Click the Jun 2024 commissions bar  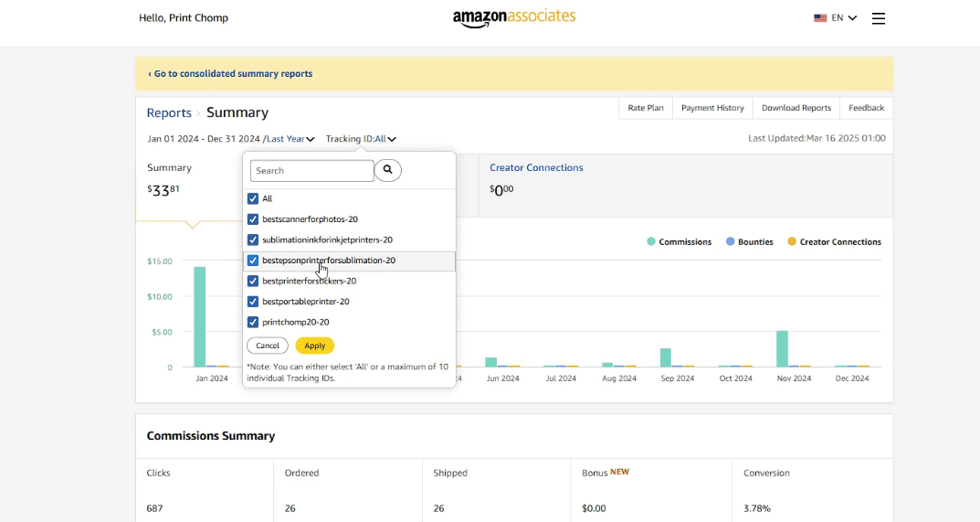click(491, 362)
